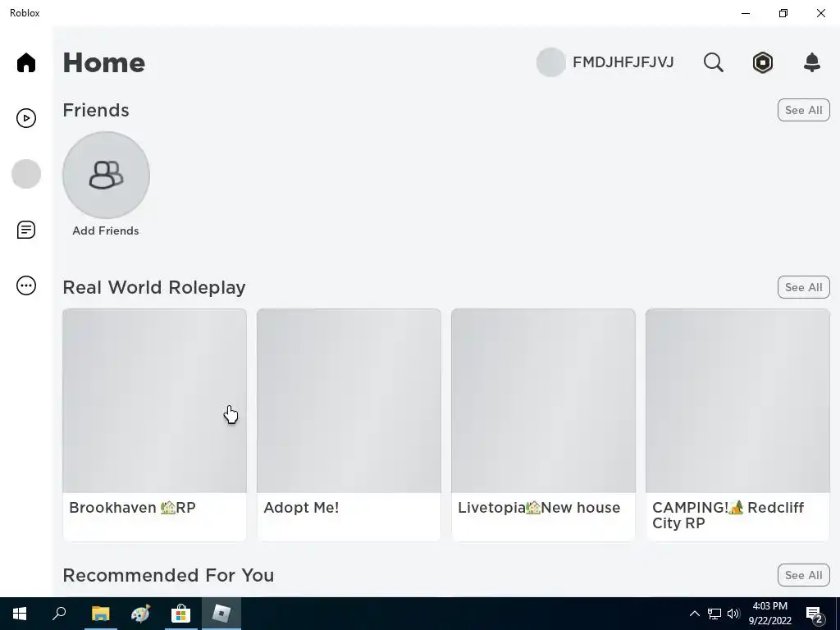Click the profile avatar next to FMDJHFJFJVJ

[550, 62]
